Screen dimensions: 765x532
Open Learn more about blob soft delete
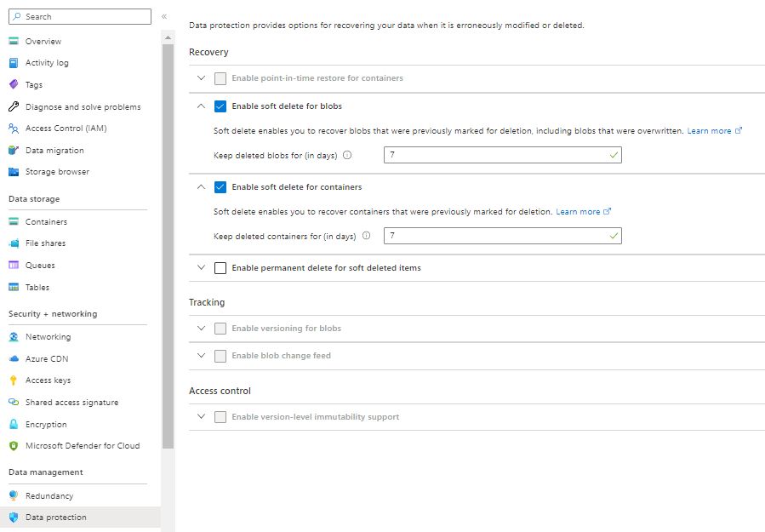click(x=709, y=129)
